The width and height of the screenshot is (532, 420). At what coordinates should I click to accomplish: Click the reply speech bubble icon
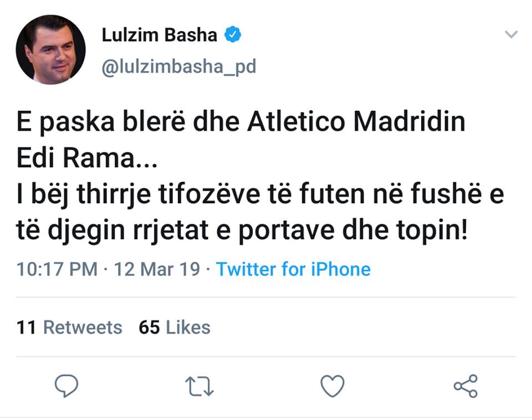click(x=66, y=386)
